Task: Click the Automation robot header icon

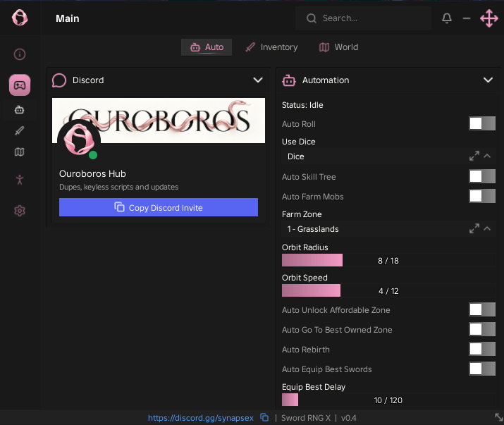Action: coord(289,80)
